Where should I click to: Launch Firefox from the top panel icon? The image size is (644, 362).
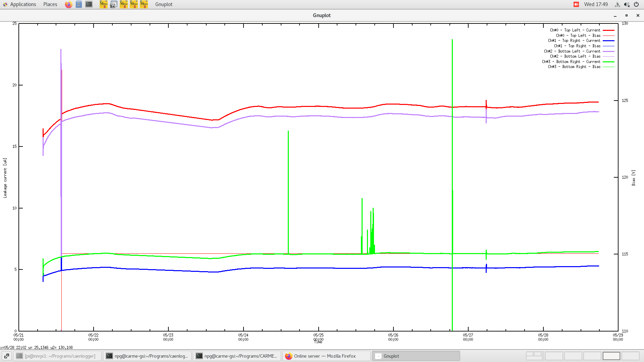pyautogui.click(x=68, y=4)
